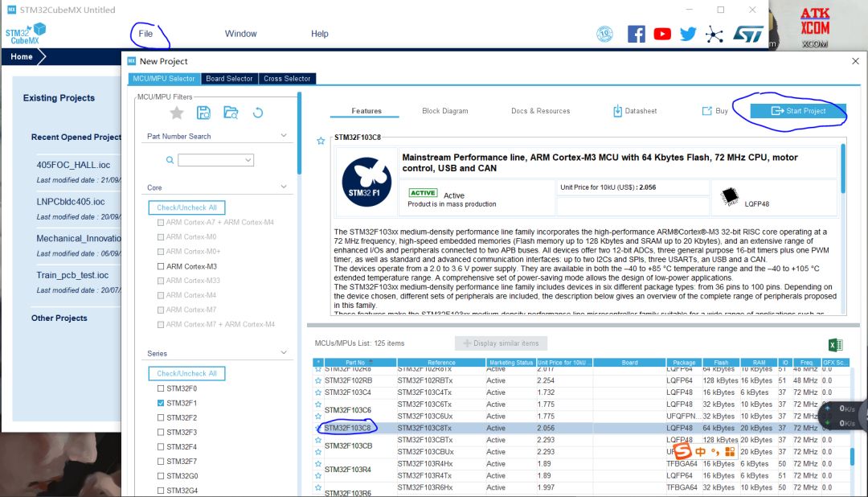
Task: Open the File menu
Action: 145,34
